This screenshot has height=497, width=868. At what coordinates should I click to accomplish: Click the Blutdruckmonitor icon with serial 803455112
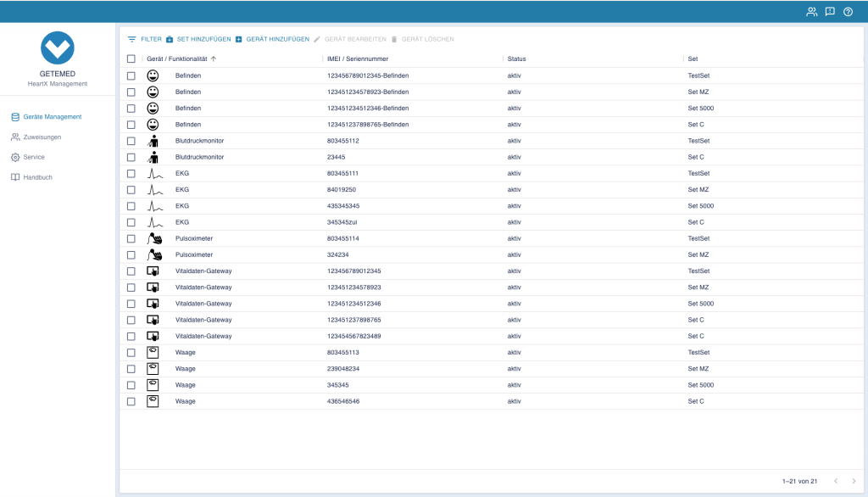click(153, 141)
